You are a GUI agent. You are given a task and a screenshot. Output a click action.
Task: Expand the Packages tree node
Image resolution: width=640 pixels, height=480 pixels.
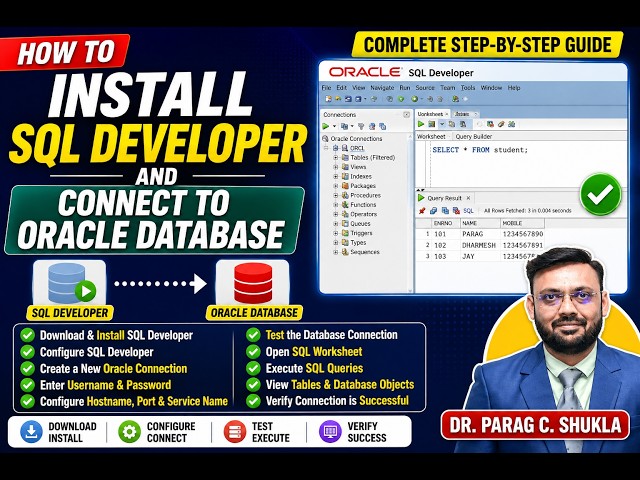(x=336, y=186)
